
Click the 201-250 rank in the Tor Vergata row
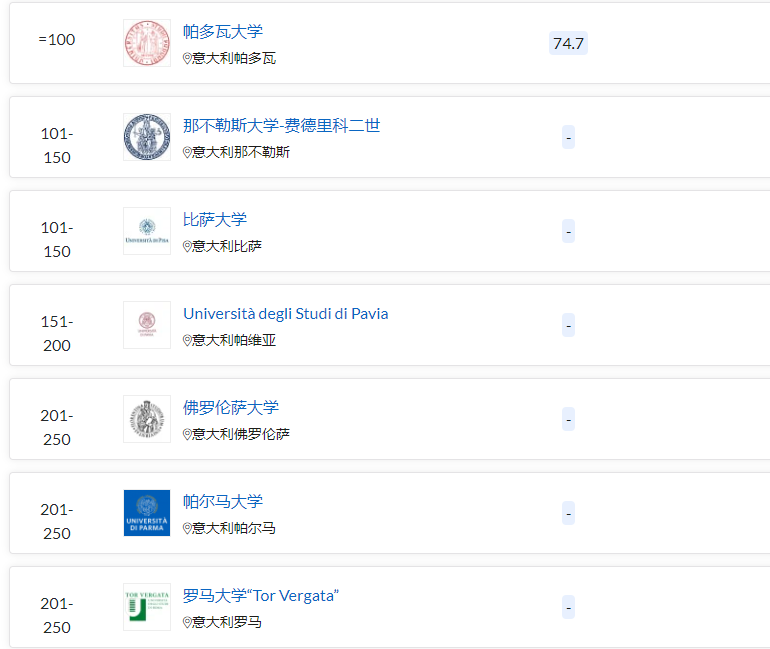coord(57,615)
